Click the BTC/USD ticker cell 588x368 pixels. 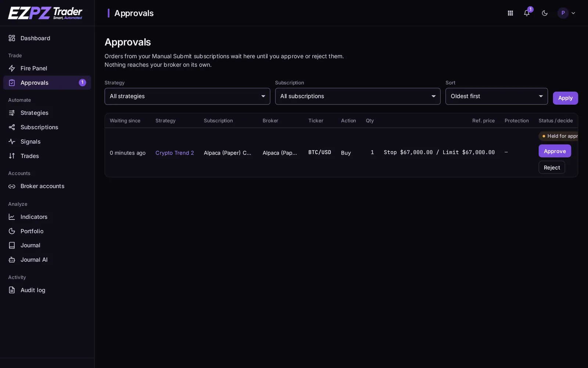pyautogui.click(x=320, y=152)
